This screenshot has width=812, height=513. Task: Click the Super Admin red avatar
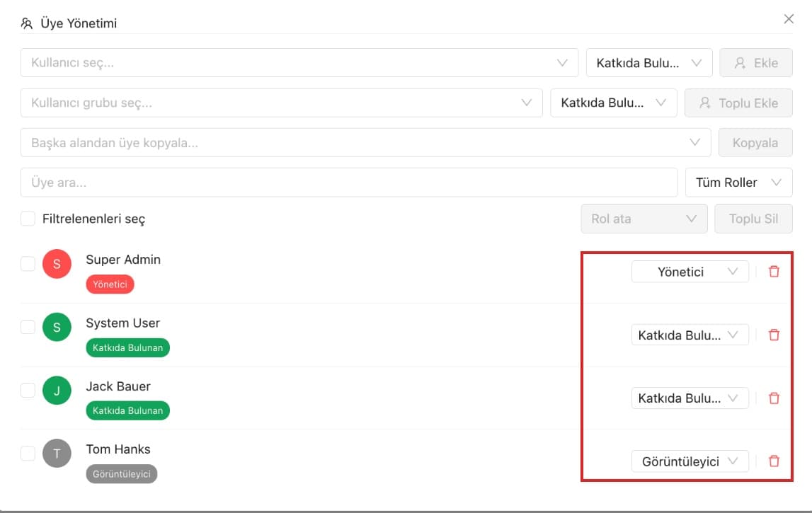coord(57,264)
